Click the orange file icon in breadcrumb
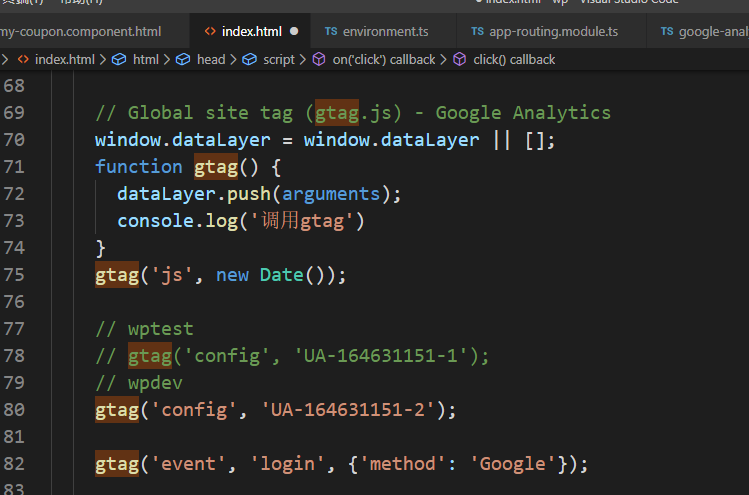The image size is (749, 495). (x=23, y=60)
